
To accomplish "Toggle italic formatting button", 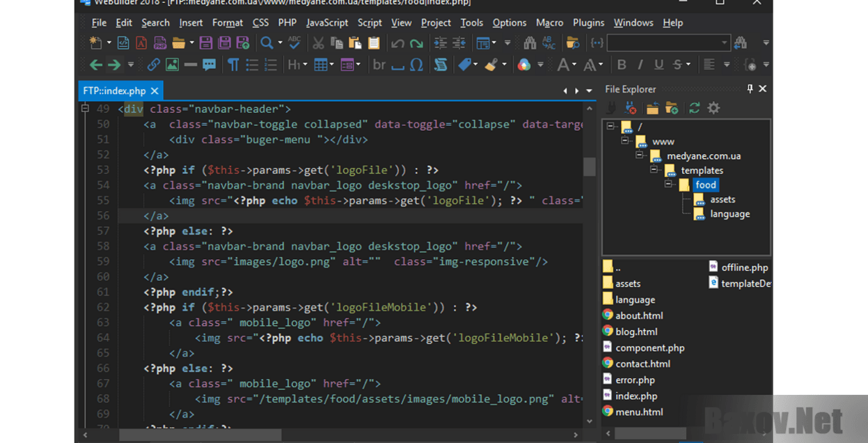I will 640,65.
